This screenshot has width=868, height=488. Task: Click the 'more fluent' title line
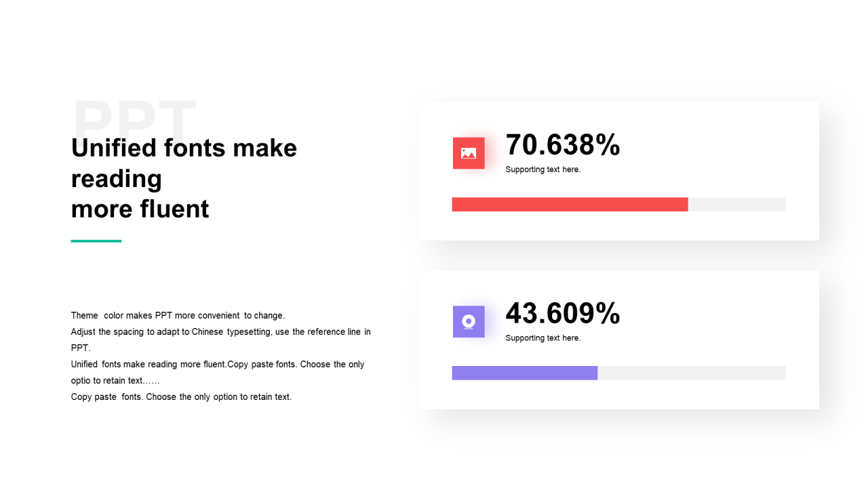[140, 209]
